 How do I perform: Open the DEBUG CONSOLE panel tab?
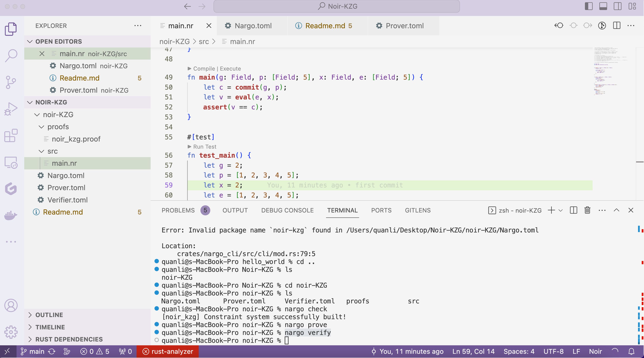tap(287, 210)
